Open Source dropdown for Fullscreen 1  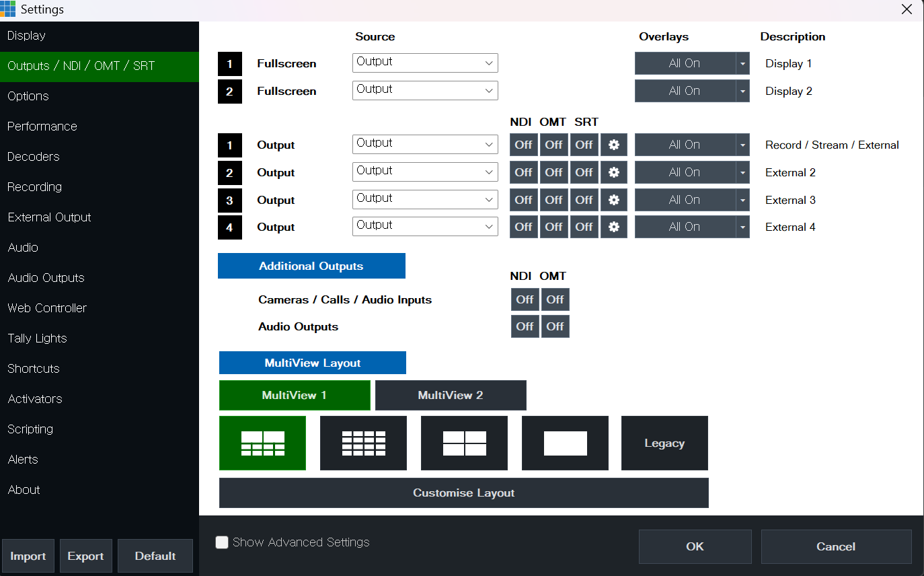click(425, 63)
